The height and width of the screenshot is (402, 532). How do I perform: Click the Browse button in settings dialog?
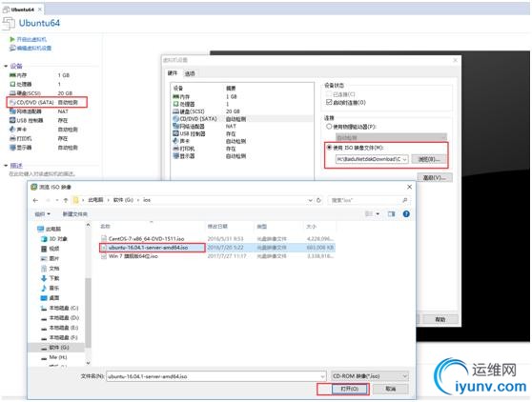(x=429, y=159)
